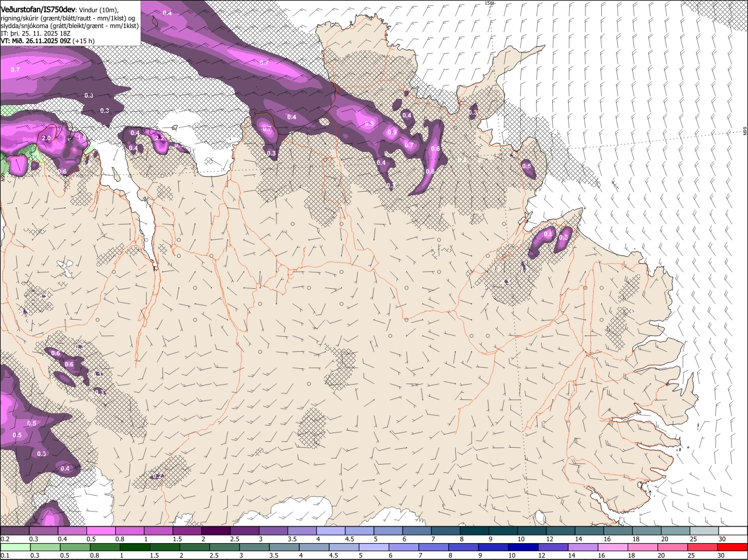Click the dark purple swatch labeled 2 in upper scale

216,531
